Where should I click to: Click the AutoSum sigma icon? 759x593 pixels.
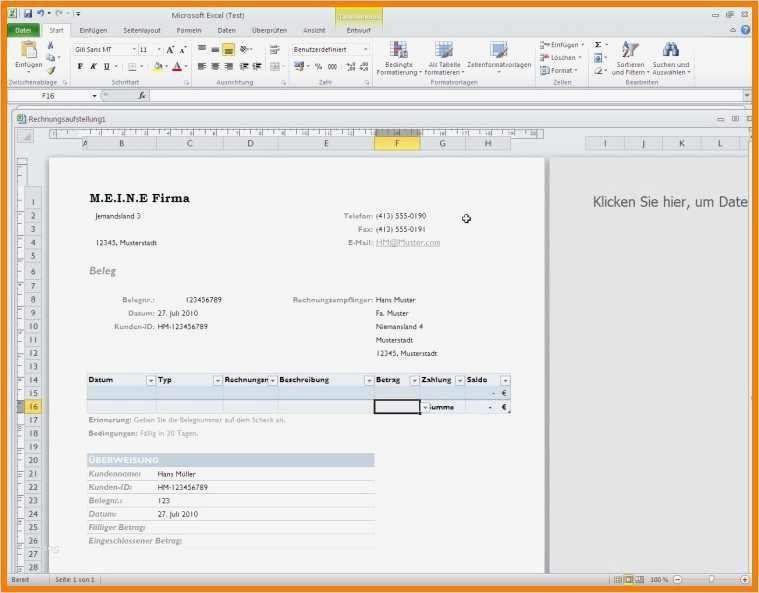[x=598, y=45]
